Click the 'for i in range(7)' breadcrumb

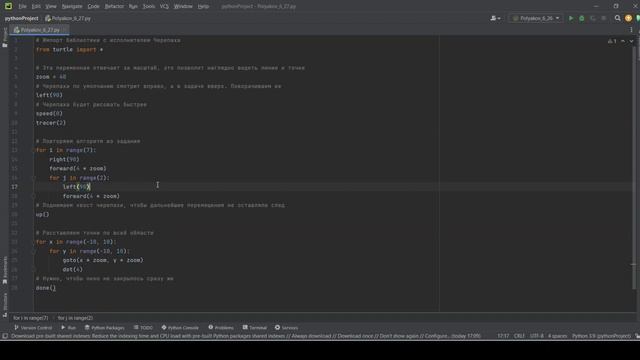[31, 318]
